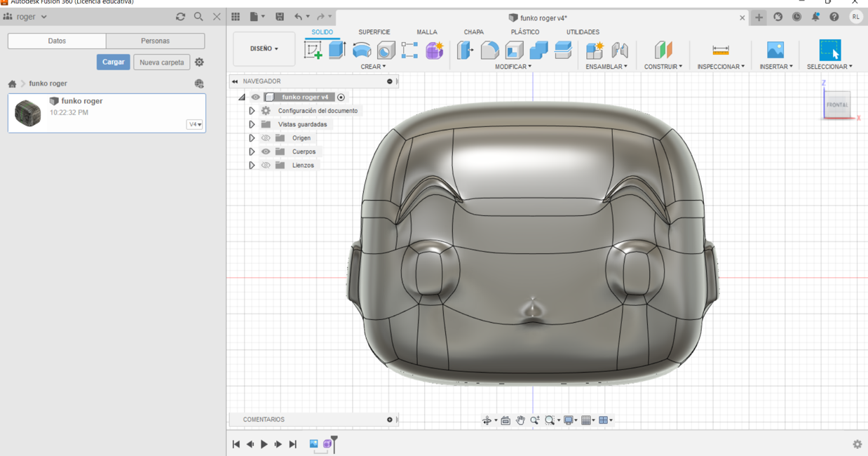The height and width of the screenshot is (456, 868).
Task: Click the Joint tool in Ensamblar
Action: click(x=619, y=50)
